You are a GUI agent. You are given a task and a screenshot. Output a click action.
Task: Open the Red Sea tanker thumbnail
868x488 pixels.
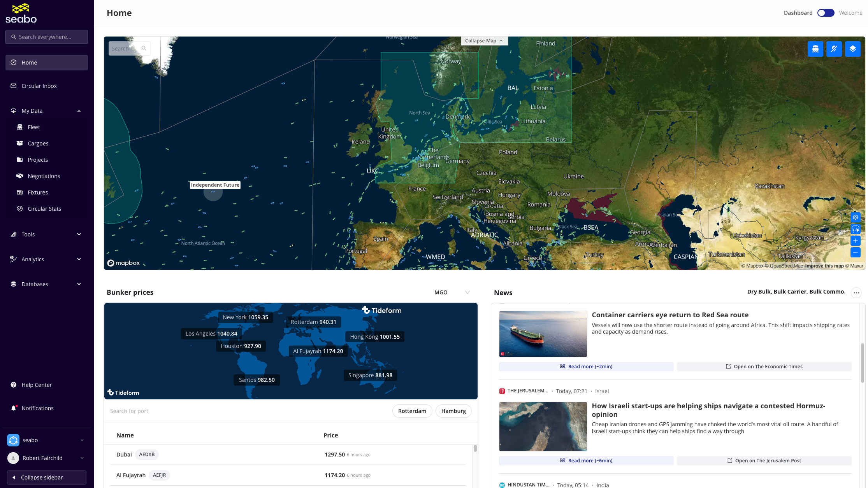point(543,334)
